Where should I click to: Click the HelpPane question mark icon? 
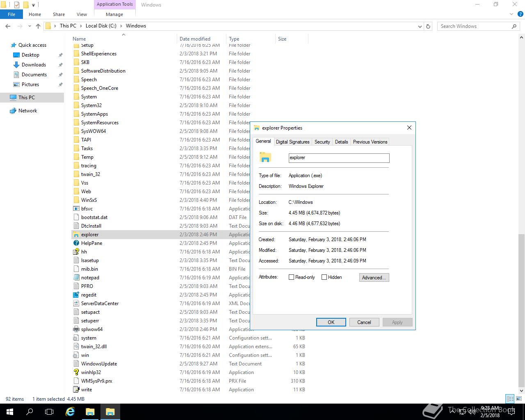pos(76,243)
